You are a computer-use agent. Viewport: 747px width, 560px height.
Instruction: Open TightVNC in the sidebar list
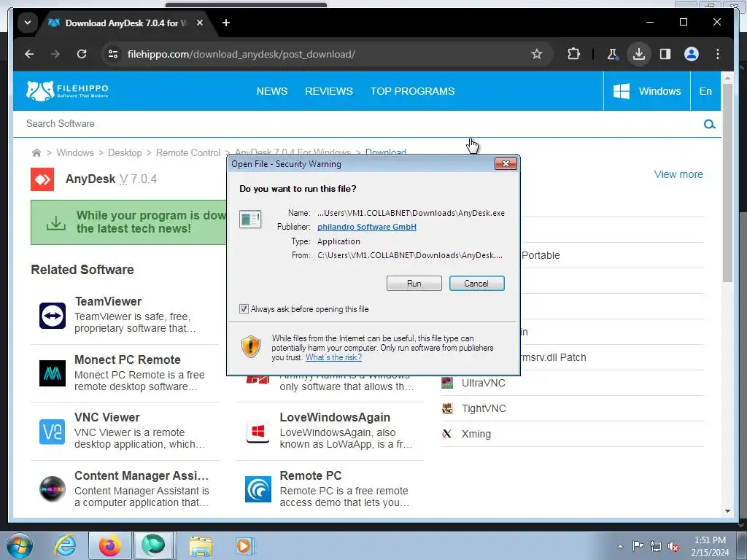484,408
